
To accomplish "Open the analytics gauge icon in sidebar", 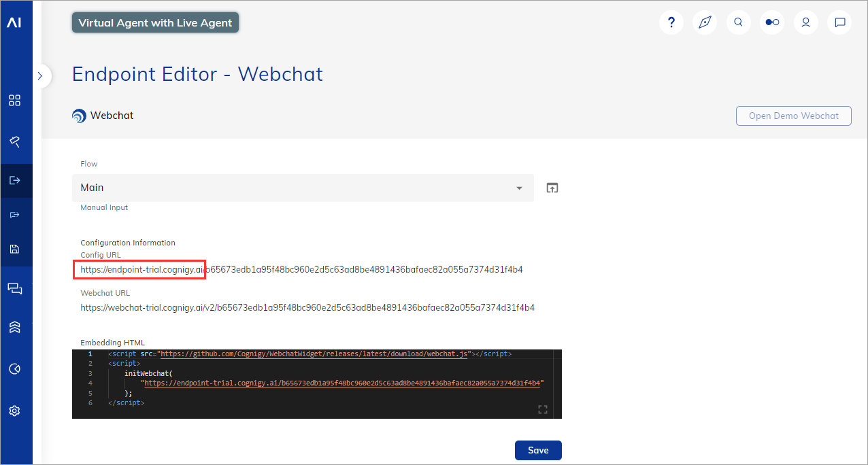I will [14, 369].
